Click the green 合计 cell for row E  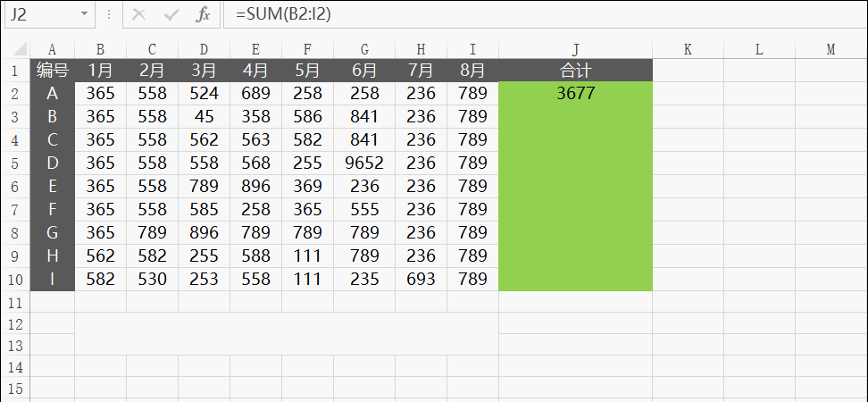point(576,187)
